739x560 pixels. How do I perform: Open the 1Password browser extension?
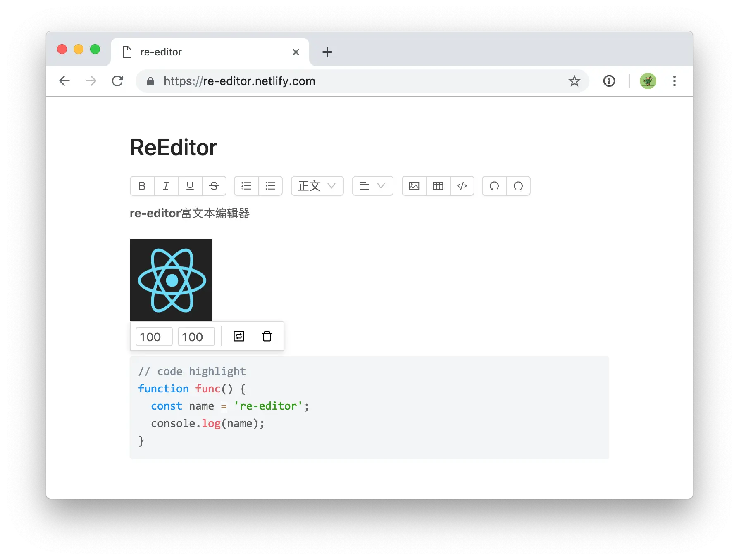click(x=609, y=81)
